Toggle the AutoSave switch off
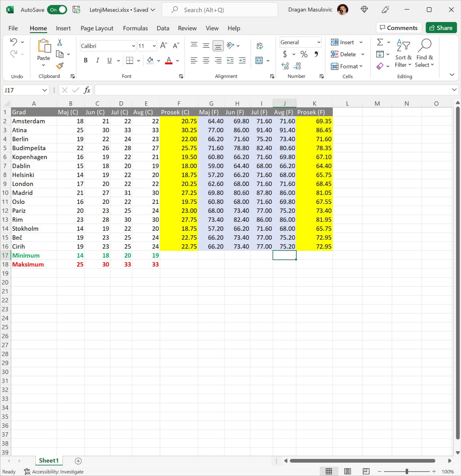The width and height of the screenshot is (461, 476). click(57, 10)
